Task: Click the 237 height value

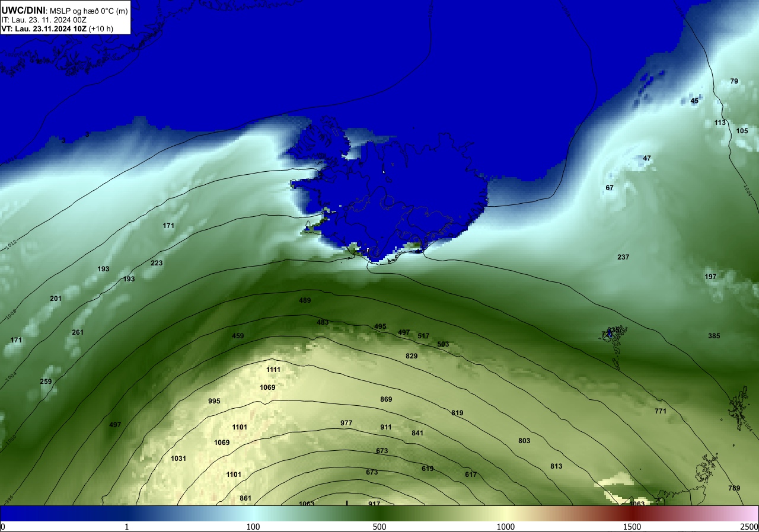Action: [x=623, y=257]
